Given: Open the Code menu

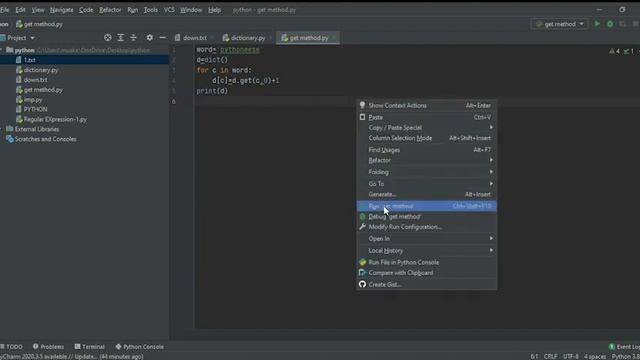Looking at the screenshot, I should click(86, 10).
